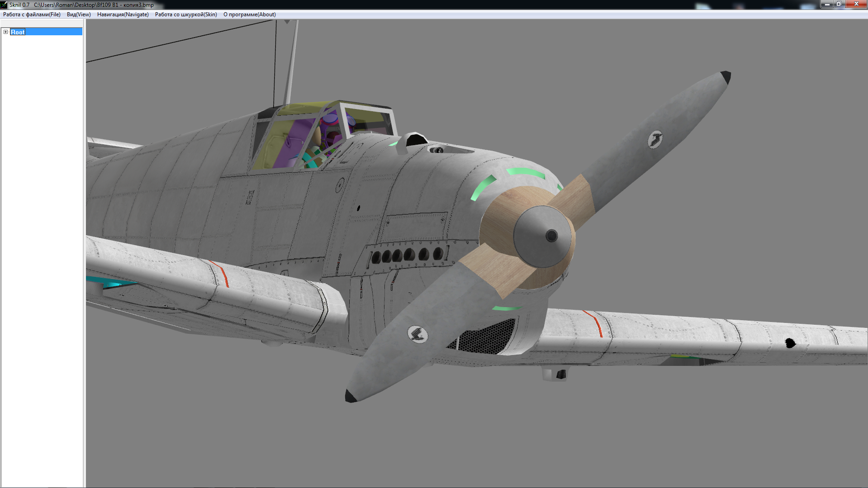868x488 pixels.
Task: Open the Навигация(Navigate) menu
Action: (x=123, y=14)
